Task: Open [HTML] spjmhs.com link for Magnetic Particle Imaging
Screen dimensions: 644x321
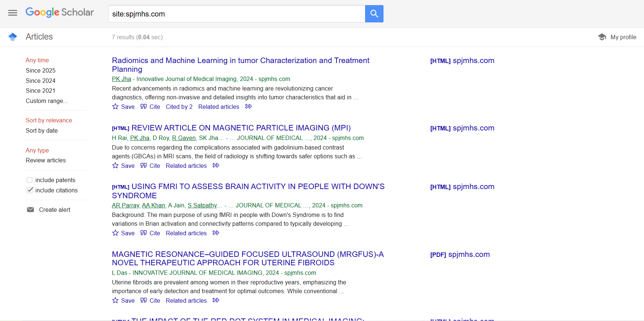Action: point(462,128)
